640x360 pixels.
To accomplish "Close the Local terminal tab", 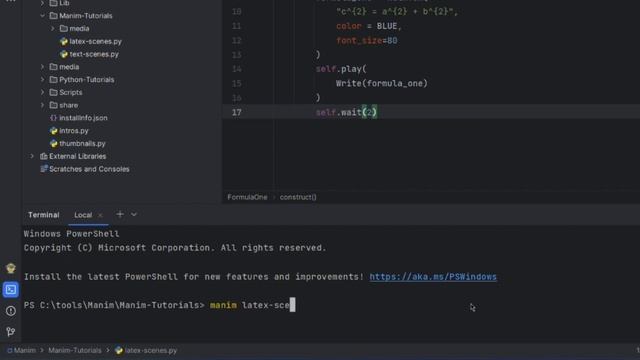I will pos(100,215).
